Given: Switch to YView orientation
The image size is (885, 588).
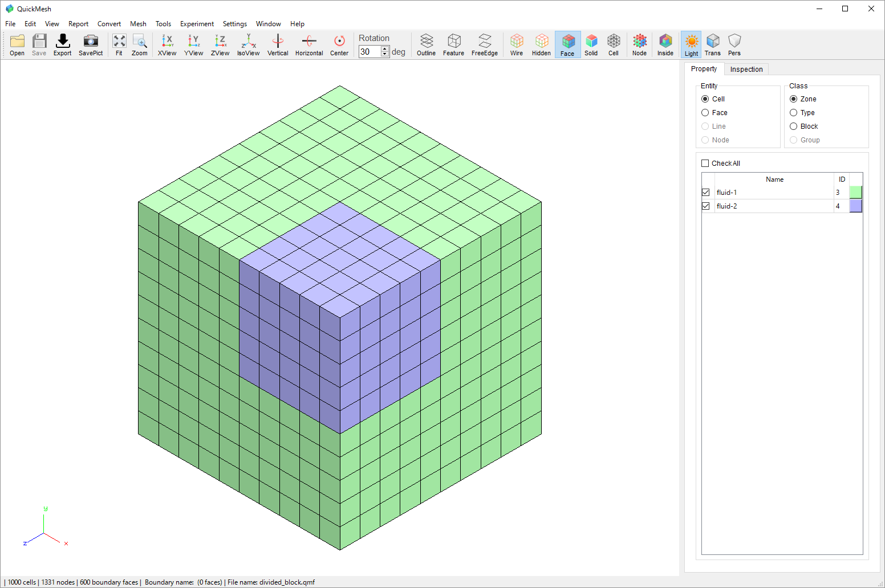Looking at the screenshot, I should [194, 44].
